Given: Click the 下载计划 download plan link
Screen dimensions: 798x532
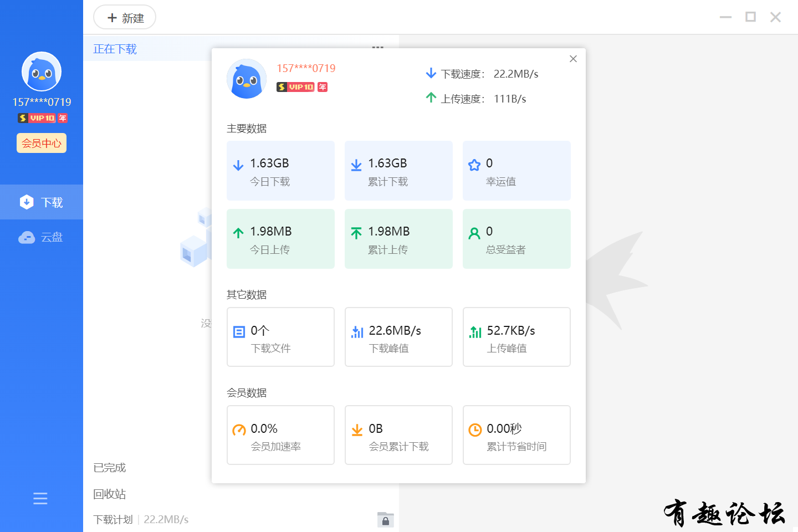Looking at the screenshot, I should point(113,519).
